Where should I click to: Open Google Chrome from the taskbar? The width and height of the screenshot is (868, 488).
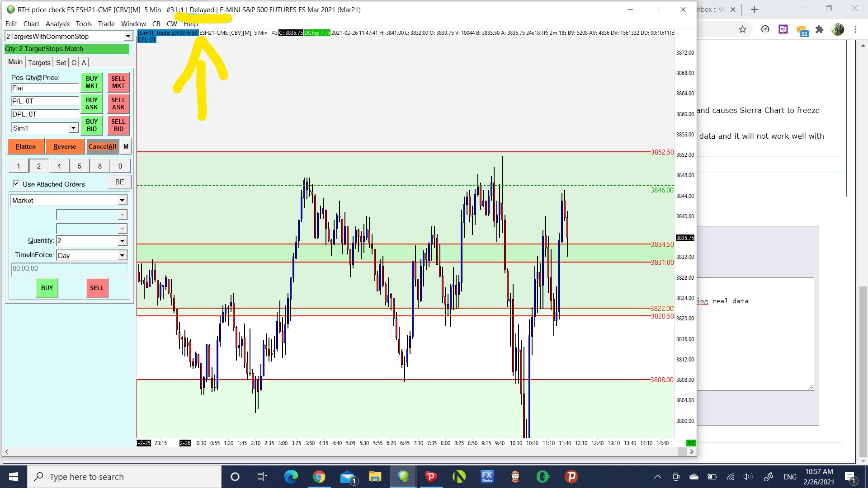319,477
